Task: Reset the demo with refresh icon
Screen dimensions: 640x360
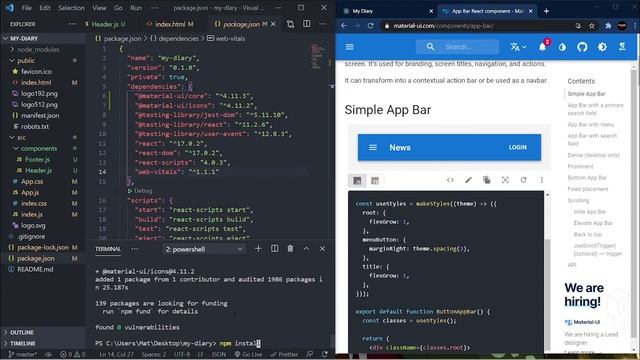Action: (x=523, y=180)
